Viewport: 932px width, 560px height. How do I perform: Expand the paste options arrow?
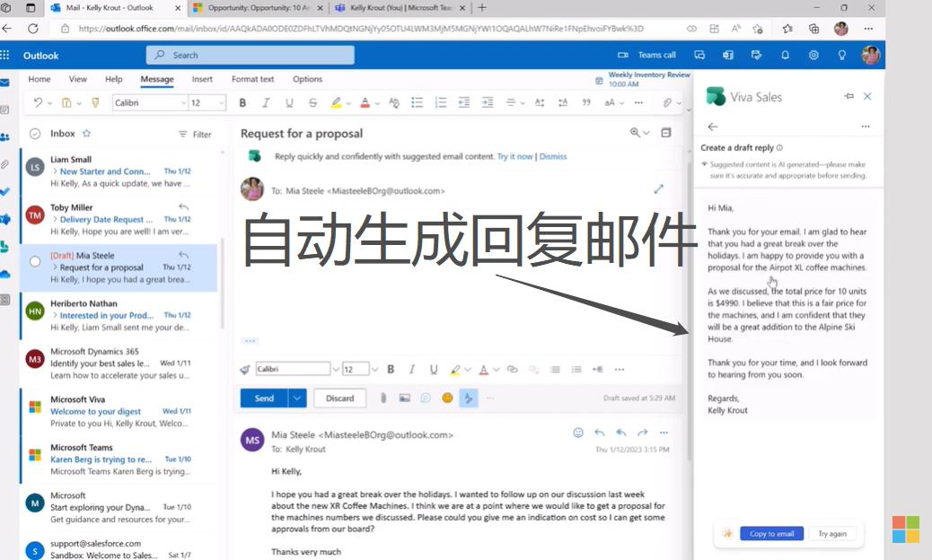pyautogui.click(x=78, y=103)
